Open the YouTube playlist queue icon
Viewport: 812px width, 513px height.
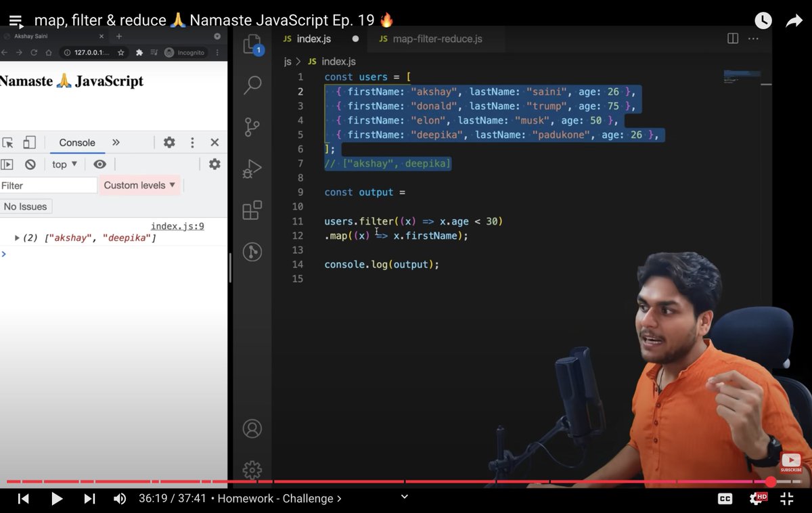click(x=16, y=22)
